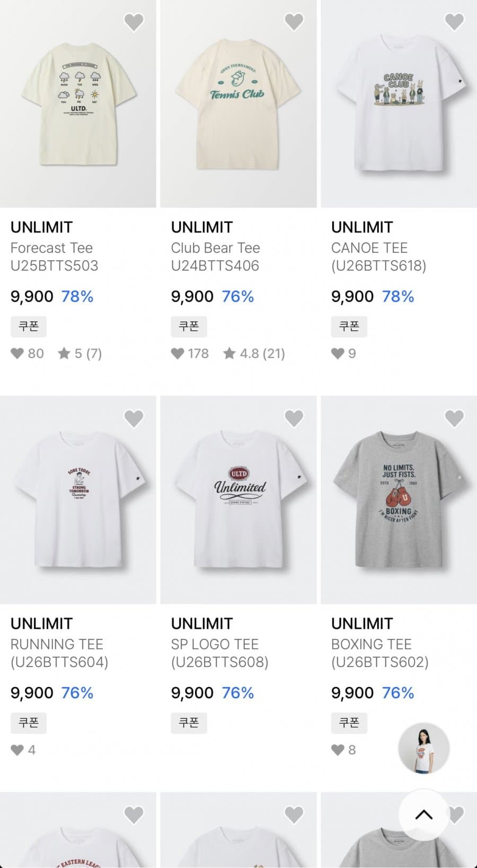Image resolution: width=477 pixels, height=868 pixels.
Task: Tap star rating 4.8 on Club Bear Tee
Action: (254, 354)
